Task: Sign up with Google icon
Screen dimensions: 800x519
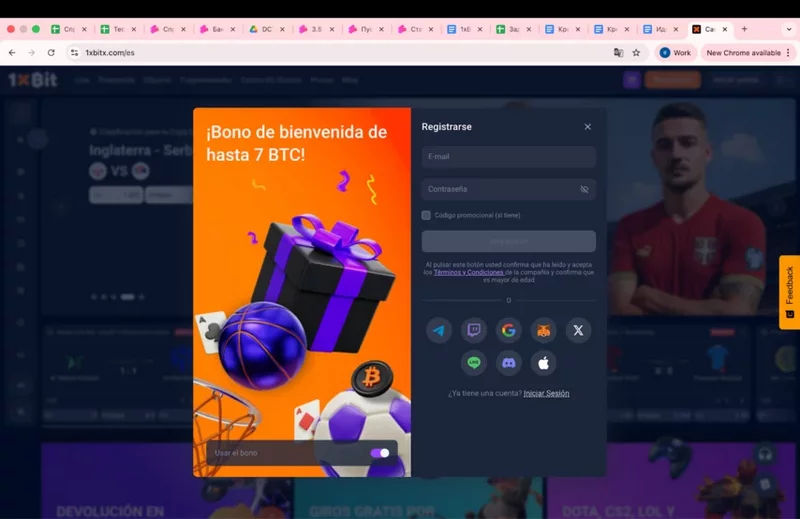Action: (509, 331)
